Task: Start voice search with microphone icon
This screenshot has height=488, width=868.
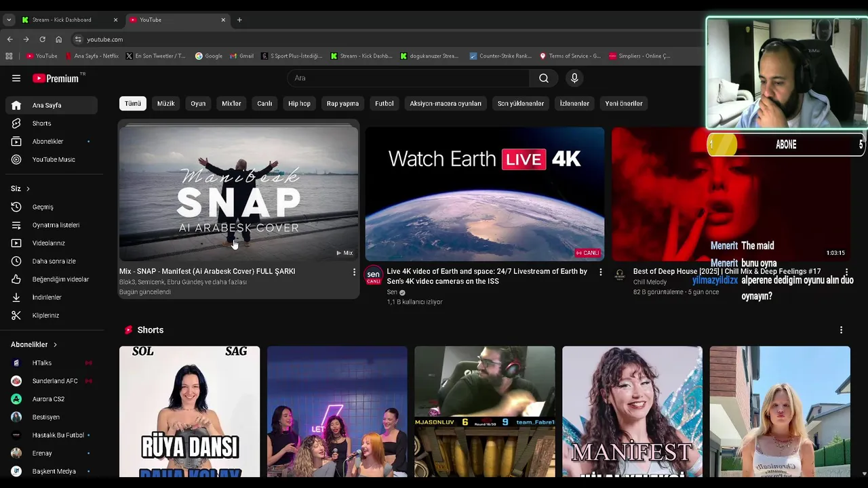Action: point(574,78)
